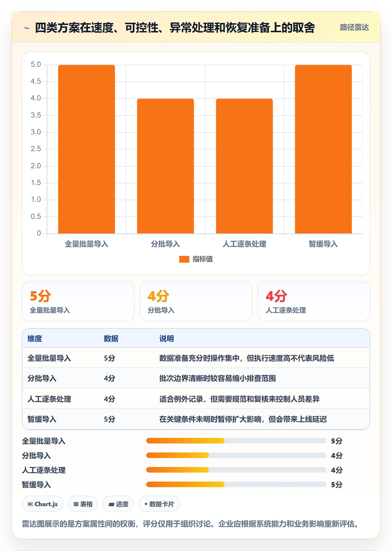392x551 pixels.
Task: Select the 分批导入 table row name
Action: [42, 378]
